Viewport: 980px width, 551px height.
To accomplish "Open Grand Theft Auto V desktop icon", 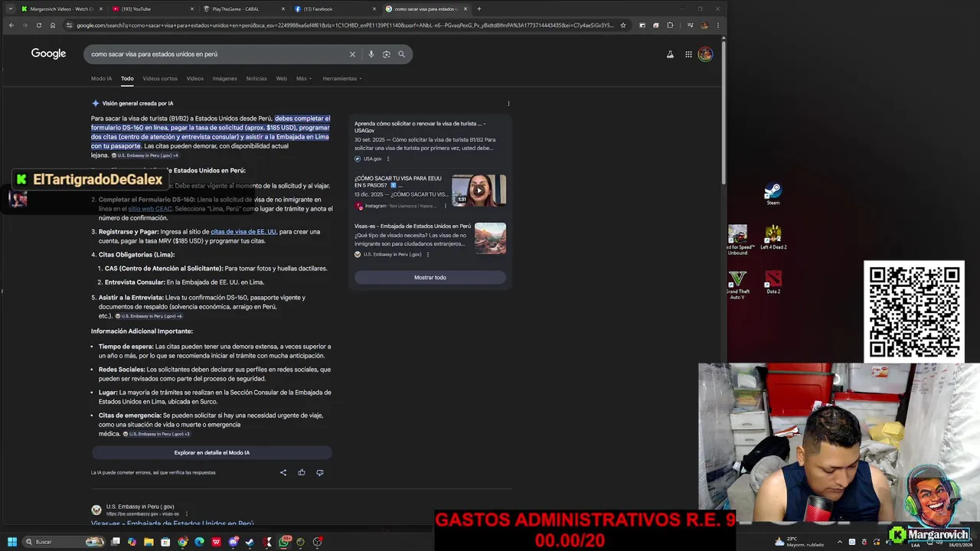I will 737,284.
